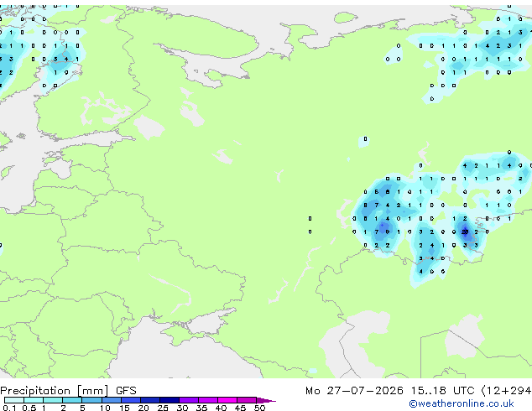The height and width of the screenshot is (411, 532).
Task: Click the 'GFS' model label
Action: 126,391
